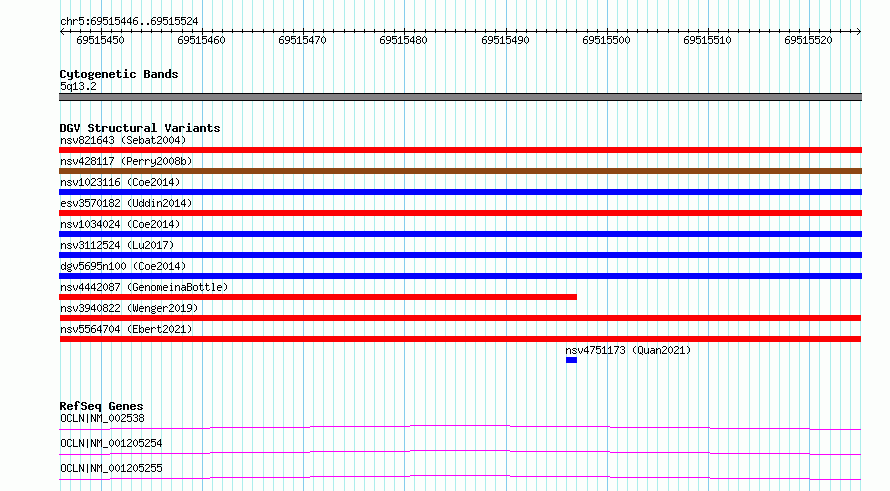Screen dimensions: 890x491
Task: Select the red esv3570182 variant bar
Action: pos(460,213)
